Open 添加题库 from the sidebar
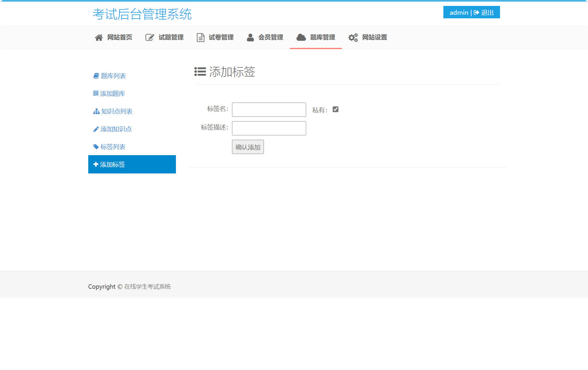Image resolution: width=588 pixels, height=370 pixels. tap(112, 93)
